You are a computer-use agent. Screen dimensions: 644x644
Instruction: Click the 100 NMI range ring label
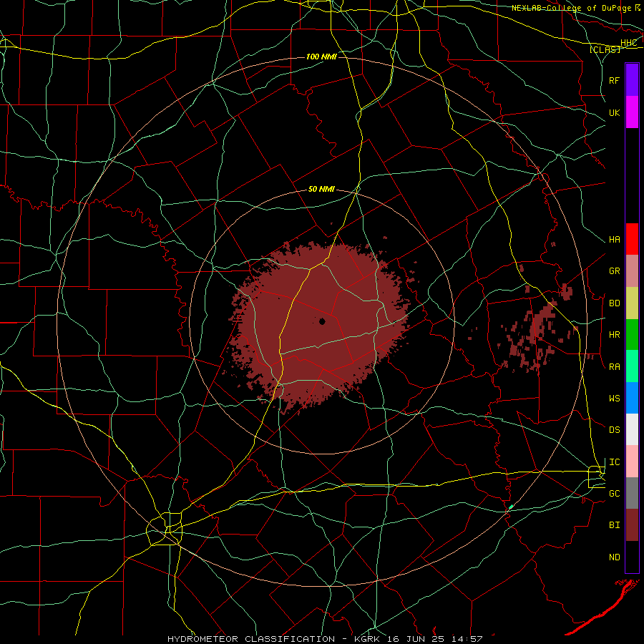pyautogui.click(x=321, y=57)
